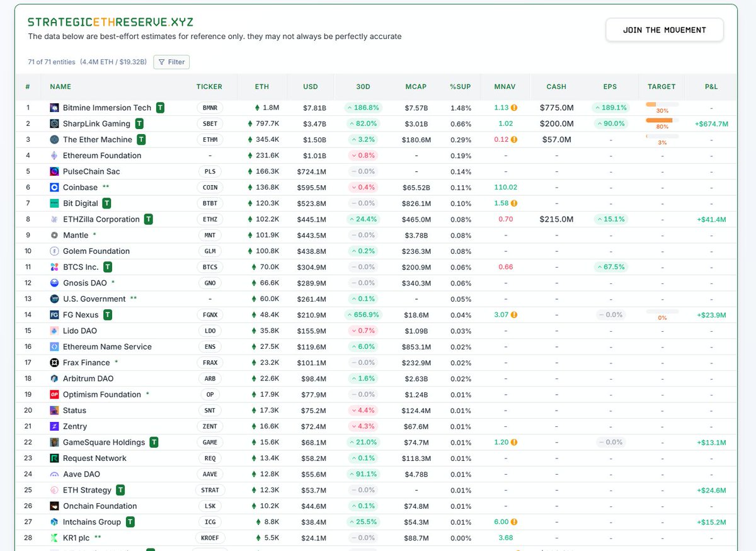
Task: Select the Coinbase logo icon
Action: point(54,187)
